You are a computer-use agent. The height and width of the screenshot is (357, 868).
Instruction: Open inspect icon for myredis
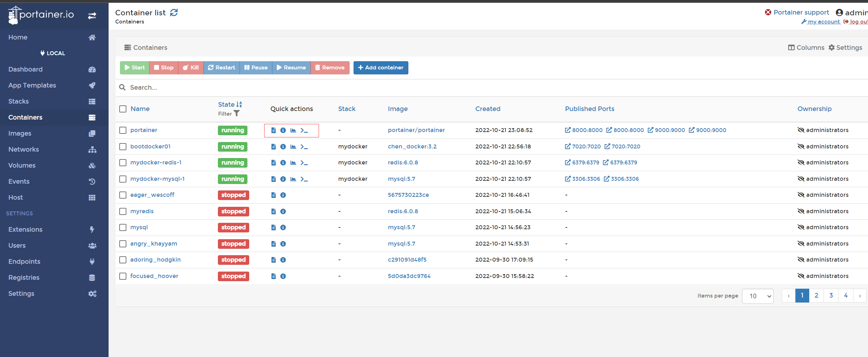(x=283, y=211)
